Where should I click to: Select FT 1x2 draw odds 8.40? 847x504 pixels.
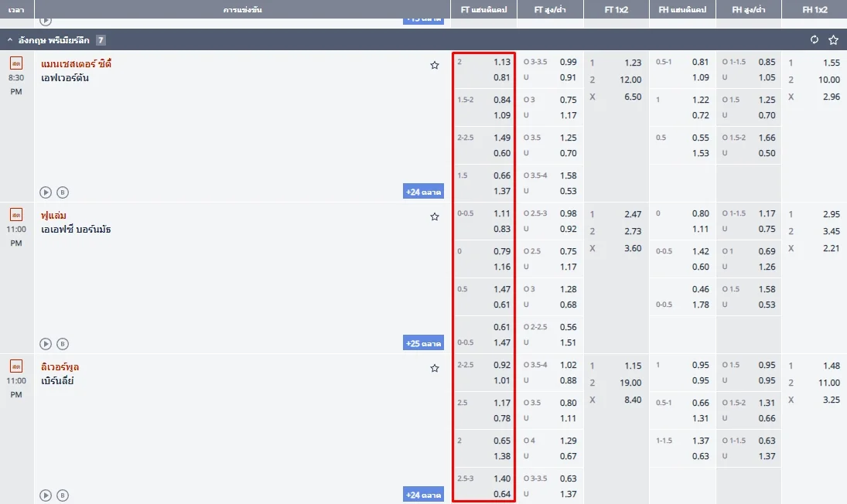[x=633, y=400]
